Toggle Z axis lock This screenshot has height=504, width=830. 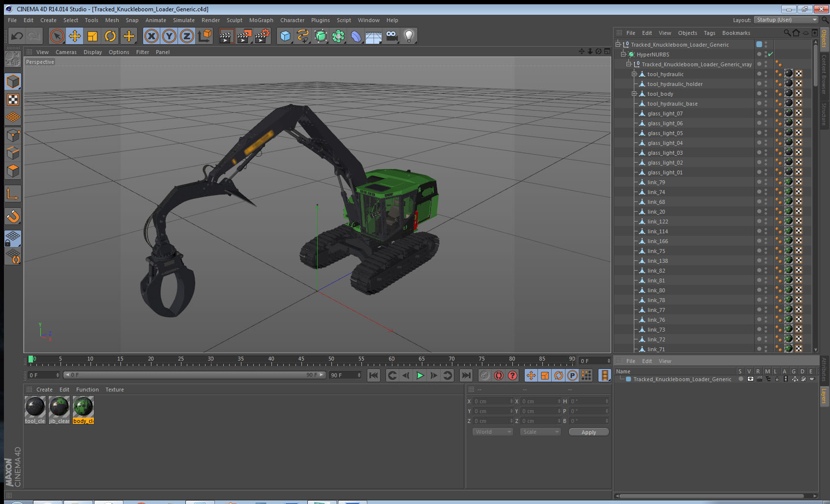(x=187, y=36)
